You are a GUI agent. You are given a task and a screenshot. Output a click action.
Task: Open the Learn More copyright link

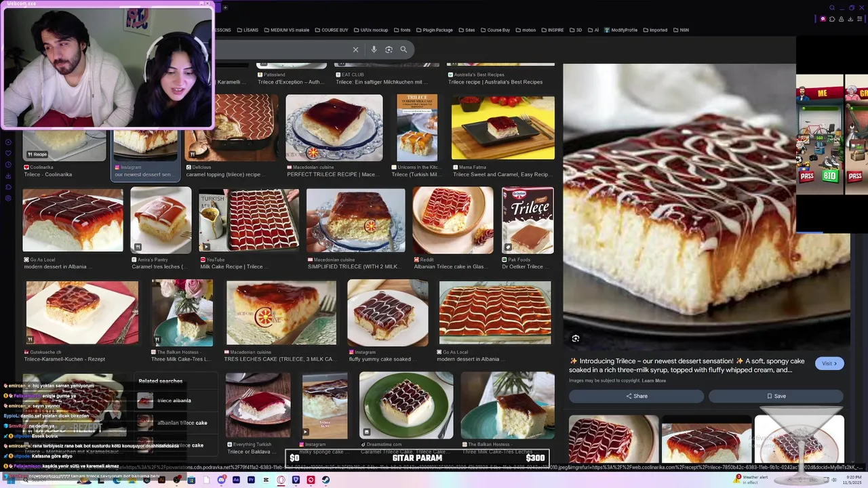(654, 380)
